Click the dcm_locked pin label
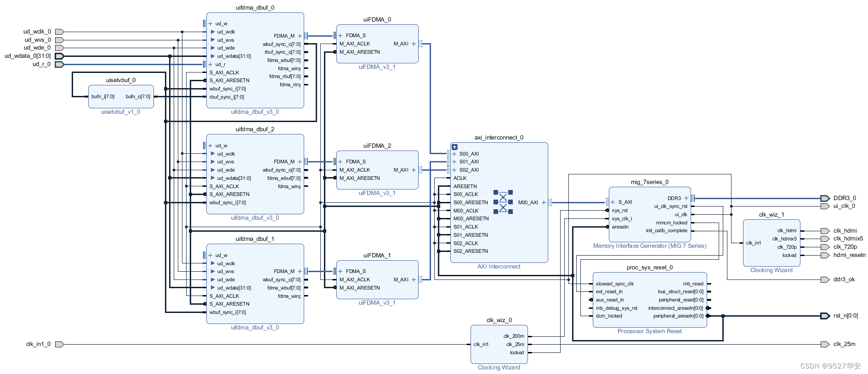Image resolution: width=868 pixels, height=374 pixels. click(608, 316)
